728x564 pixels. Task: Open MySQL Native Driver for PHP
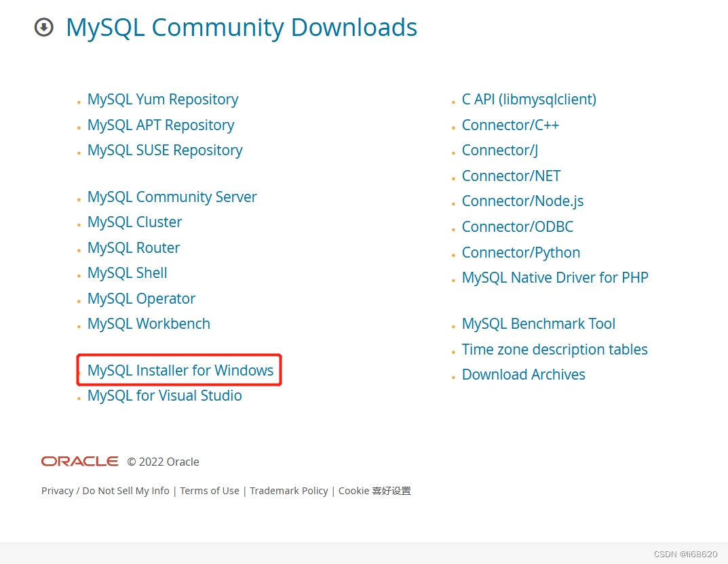555,278
